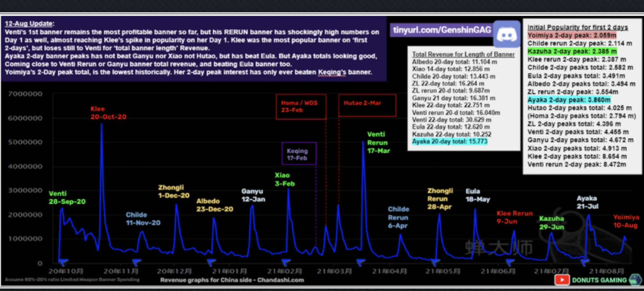Viewport: 644px width, 291px height.
Task: Click the "Zhongli 1-Dec-20" chart label
Action: click(x=174, y=192)
